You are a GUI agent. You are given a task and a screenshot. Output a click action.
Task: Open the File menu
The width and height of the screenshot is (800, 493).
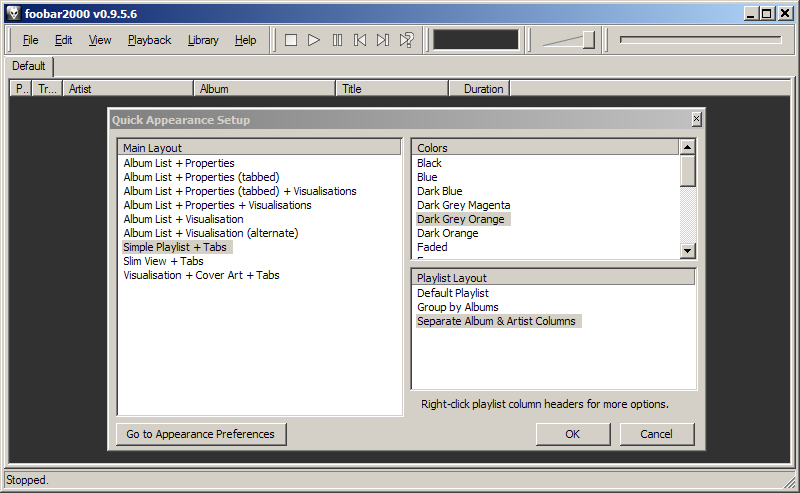click(31, 40)
